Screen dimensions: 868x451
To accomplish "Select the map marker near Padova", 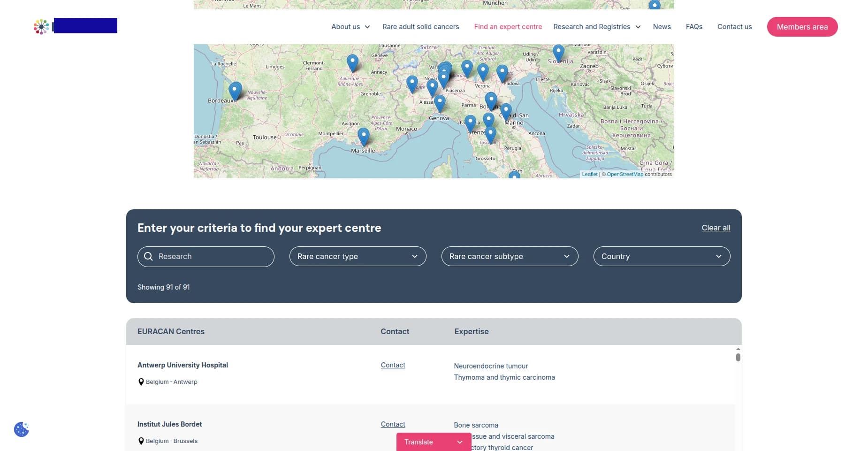I will point(502,74).
